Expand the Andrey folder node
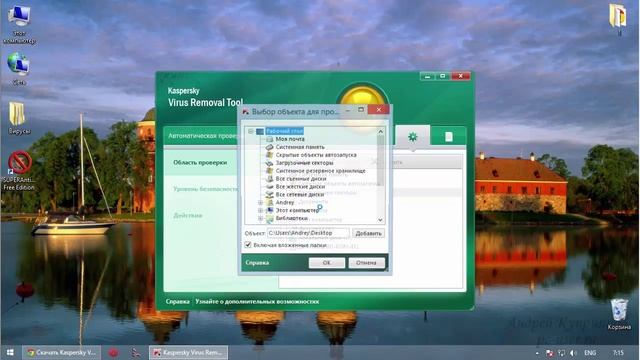Image resolution: width=640 pixels, height=360 pixels. 260,202
